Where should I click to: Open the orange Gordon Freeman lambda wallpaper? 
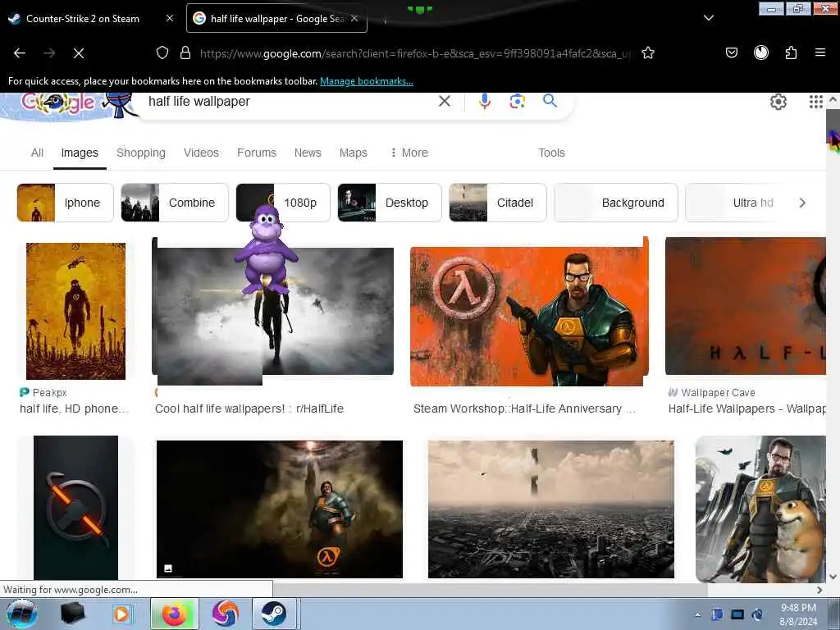tap(529, 311)
